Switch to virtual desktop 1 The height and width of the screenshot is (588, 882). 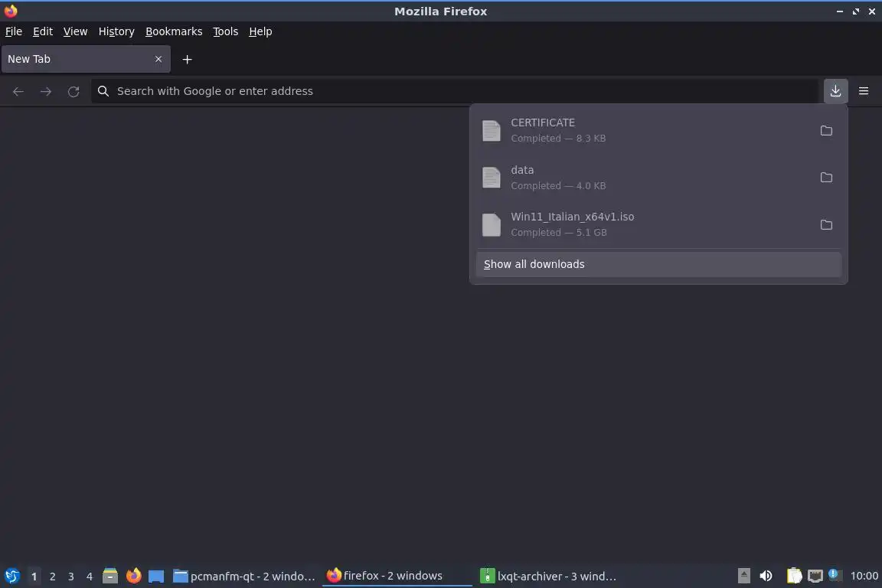pyautogui.click(x=34, y=577)
